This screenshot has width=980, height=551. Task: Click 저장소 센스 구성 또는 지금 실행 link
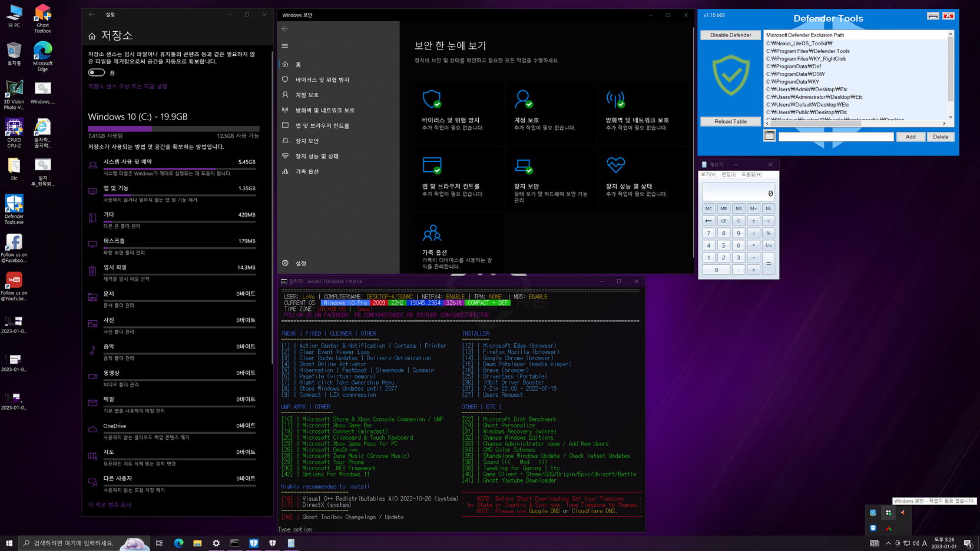click(128, 87)
